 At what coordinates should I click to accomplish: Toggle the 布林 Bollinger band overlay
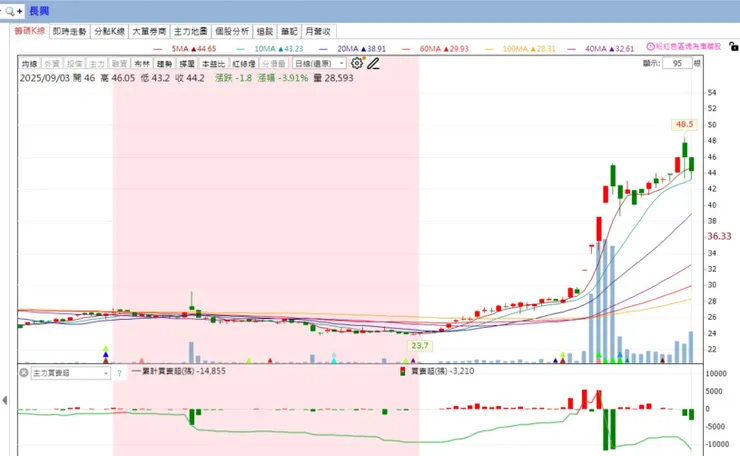click(142, 63)
